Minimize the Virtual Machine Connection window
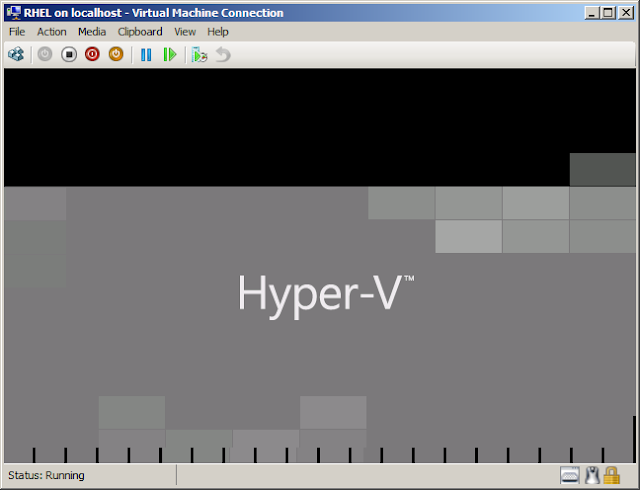This screenshot has height=490, width=640. click(x=591, y=13)
